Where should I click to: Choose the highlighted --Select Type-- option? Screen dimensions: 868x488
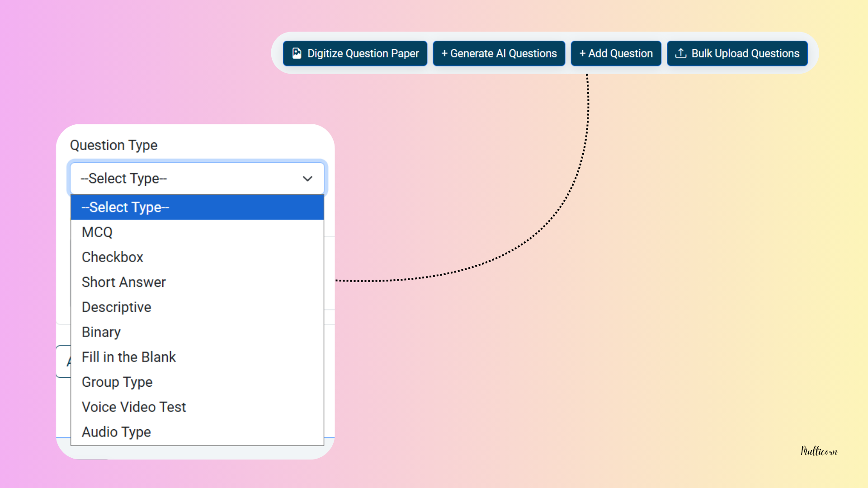(197, 207)
